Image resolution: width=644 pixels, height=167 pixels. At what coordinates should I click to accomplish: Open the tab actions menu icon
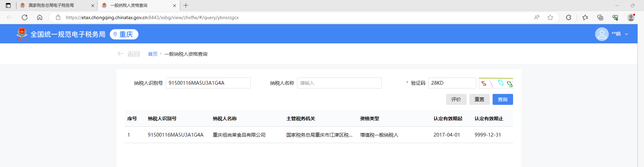pyautogui.click(x=8, y=5)
